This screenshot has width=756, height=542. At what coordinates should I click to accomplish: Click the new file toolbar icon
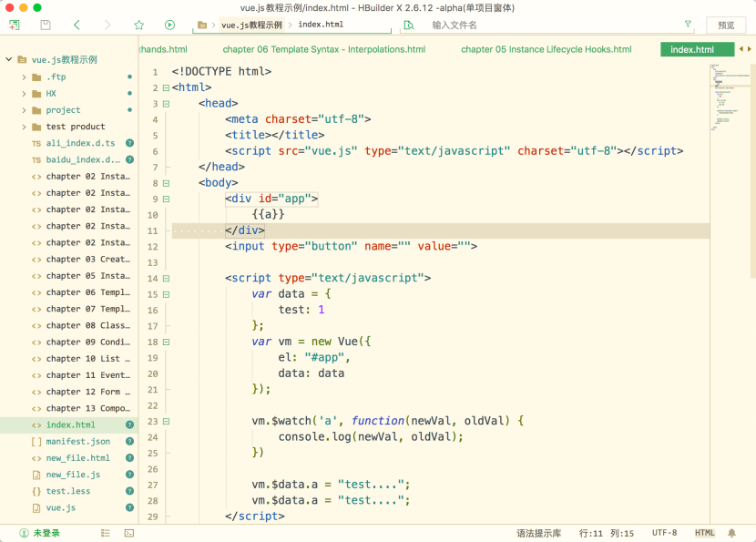(15, 26)
